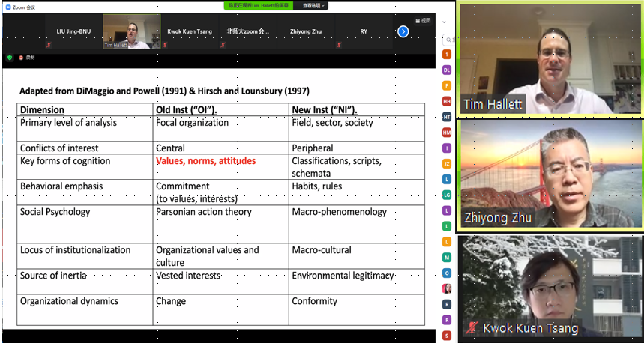The image size is (644, 343).
Task: Show next participants with blue arrow
Action: 403,31
